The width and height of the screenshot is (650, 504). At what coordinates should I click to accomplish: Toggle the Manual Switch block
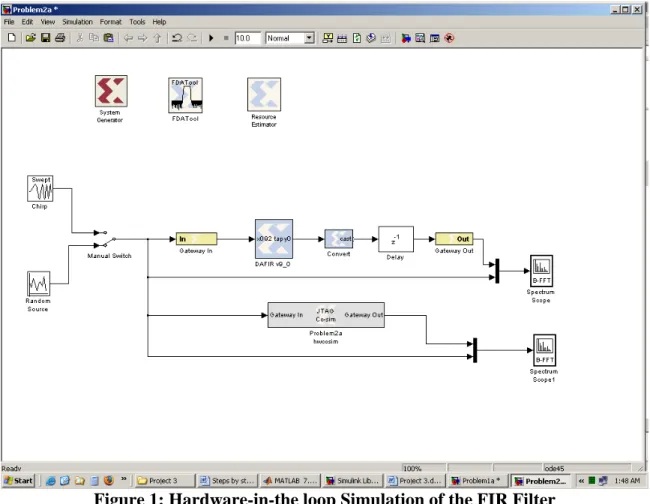coord(105,239)
